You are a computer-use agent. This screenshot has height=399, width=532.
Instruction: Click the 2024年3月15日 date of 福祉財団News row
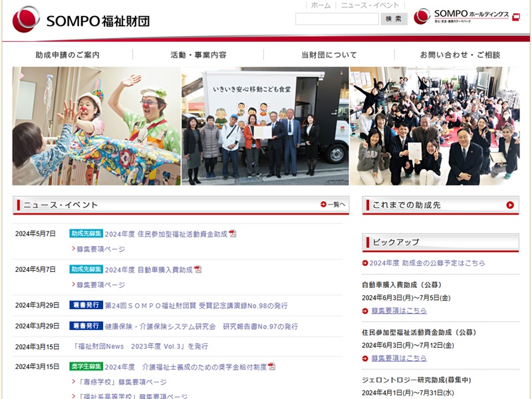(x=37, y=346)
